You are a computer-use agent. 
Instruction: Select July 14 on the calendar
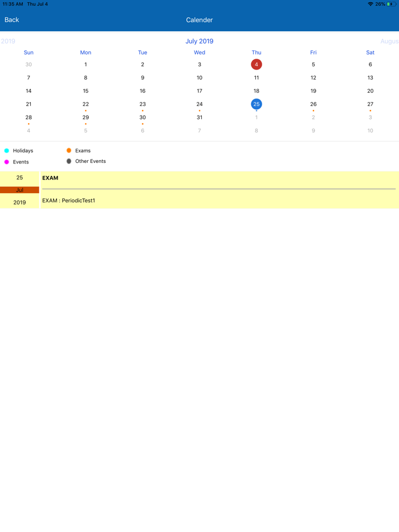(x=28, y=91)
